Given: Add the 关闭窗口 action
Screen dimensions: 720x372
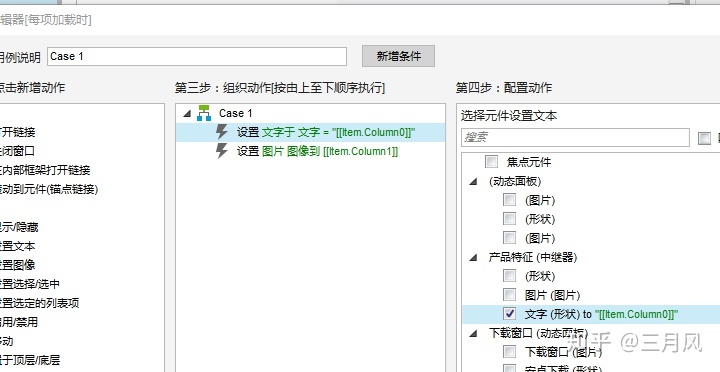Looking at the screenshot, I should tap(17, 151).
